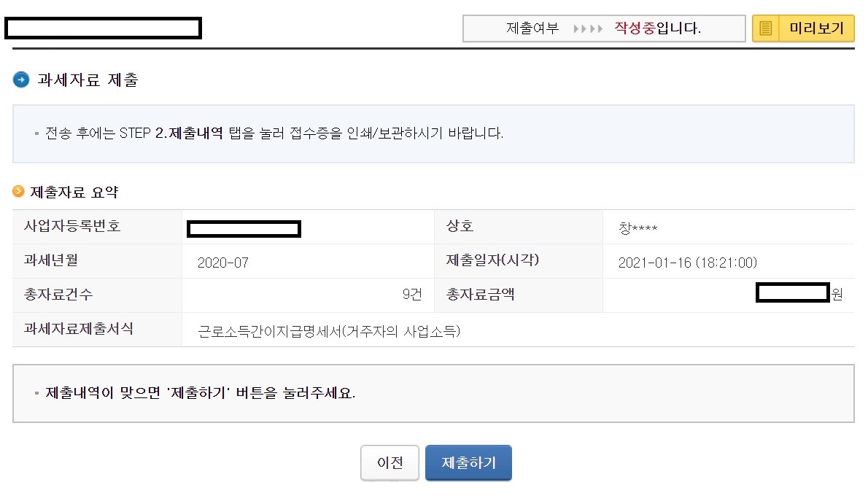This screenshot has width=868, height=501.
Task: Click the redacted total amount field next to 원
Action: pyautogui.click(x=791, y=292)
